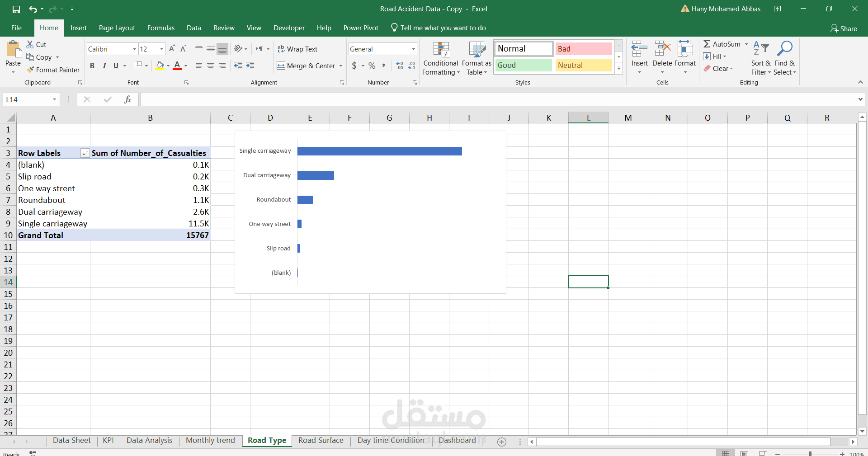Image resolution: width=868 pixels, height=456 pixels.
Task: Click the formula bar input area
Action: (x=498, y=99)
